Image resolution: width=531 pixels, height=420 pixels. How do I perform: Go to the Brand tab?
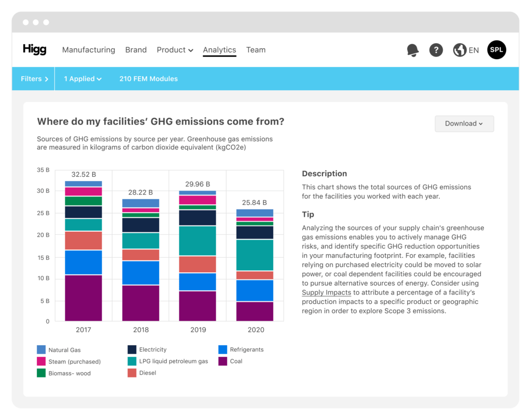point(136,50)
